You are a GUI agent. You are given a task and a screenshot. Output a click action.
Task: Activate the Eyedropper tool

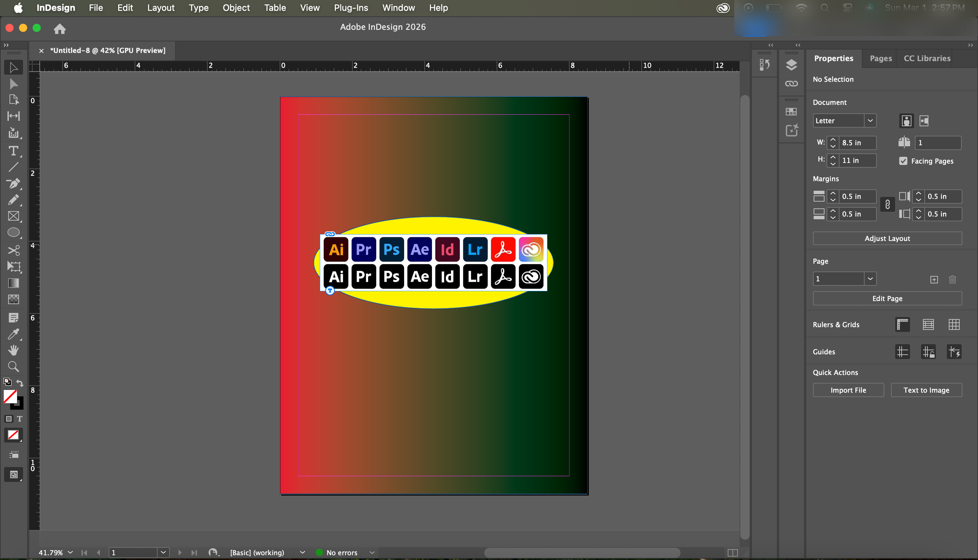[14, 334]
